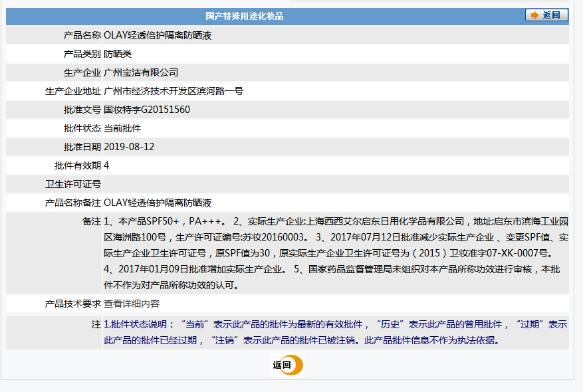The height and width of the screenshot is (392, 583).
Task: Select approval number 国妆特字G20151560
Action: (x=147, y=110)
